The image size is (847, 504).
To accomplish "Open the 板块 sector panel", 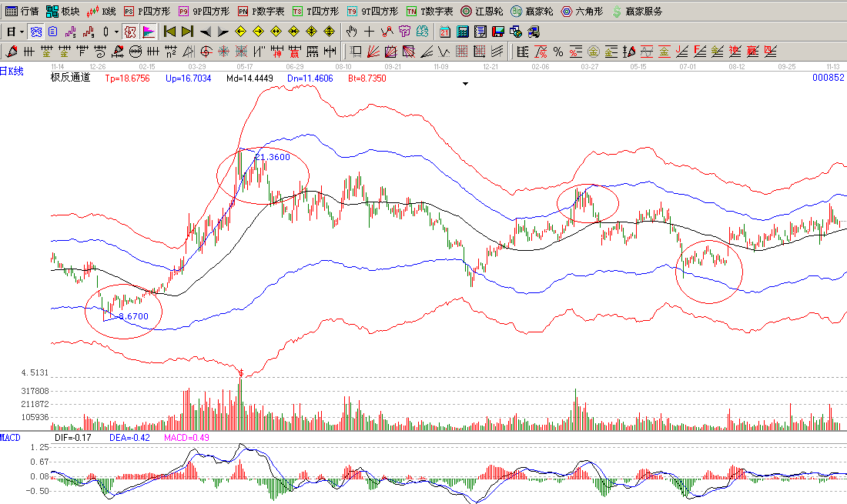I will (x=62, y=12).
